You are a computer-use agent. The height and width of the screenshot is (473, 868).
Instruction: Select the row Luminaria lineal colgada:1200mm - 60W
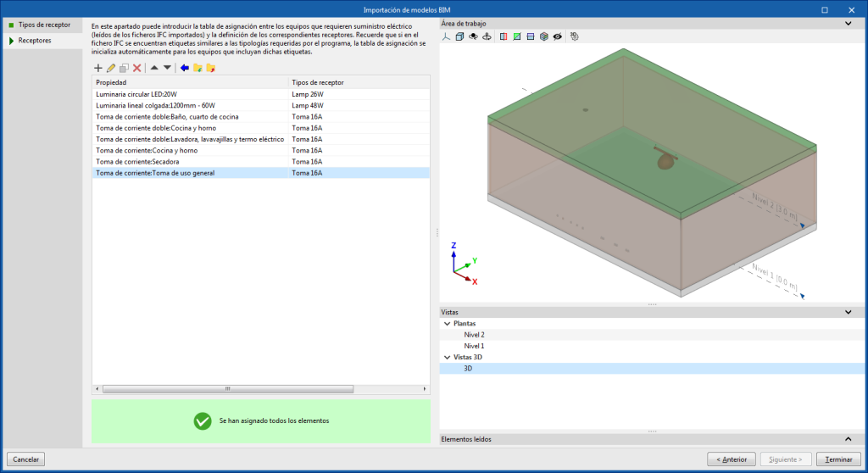pos(261,105)
